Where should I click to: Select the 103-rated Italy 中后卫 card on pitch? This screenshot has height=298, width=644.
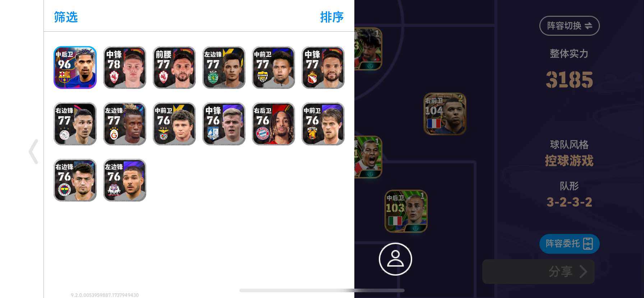[x=406, y=211]
